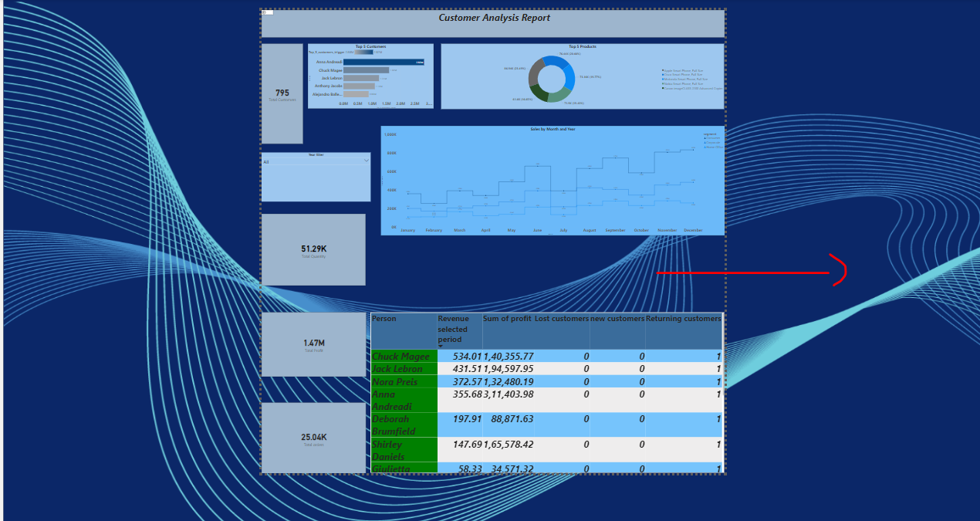Click the teal green donut segment
Screen dimensions: 980x521
(559, 96)
